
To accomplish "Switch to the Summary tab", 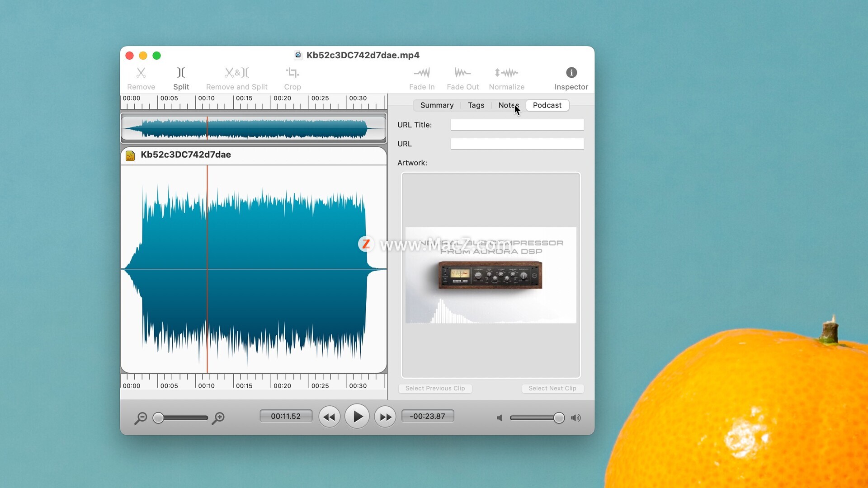I will click(437, 105).
